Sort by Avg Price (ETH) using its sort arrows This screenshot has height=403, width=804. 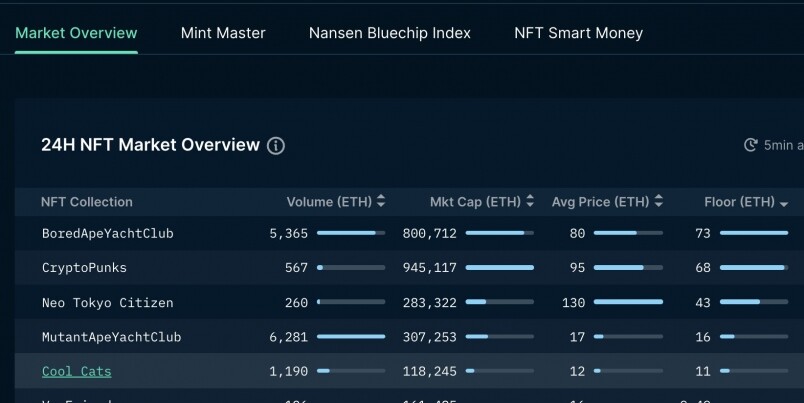[659, 201]
